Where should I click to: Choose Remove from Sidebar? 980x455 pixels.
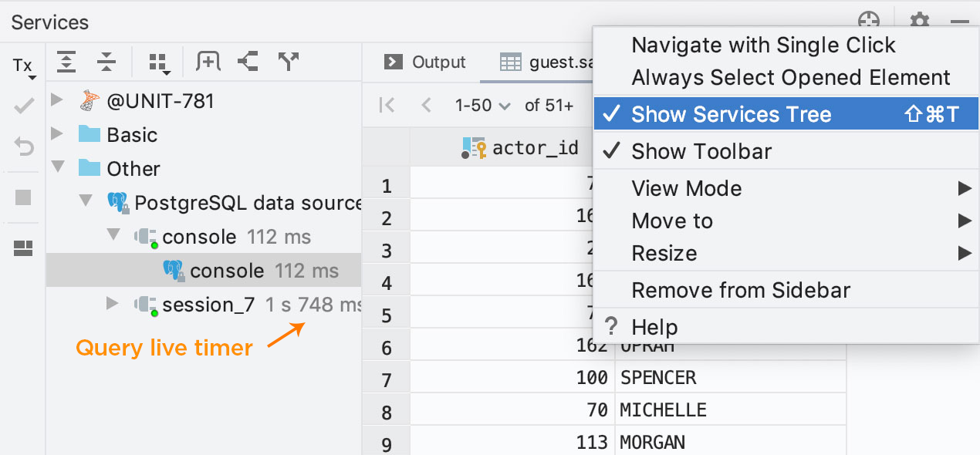click(740, 290)
